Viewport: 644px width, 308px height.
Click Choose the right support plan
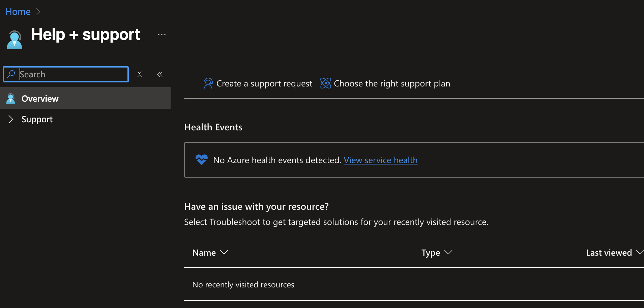pos(385,83)
